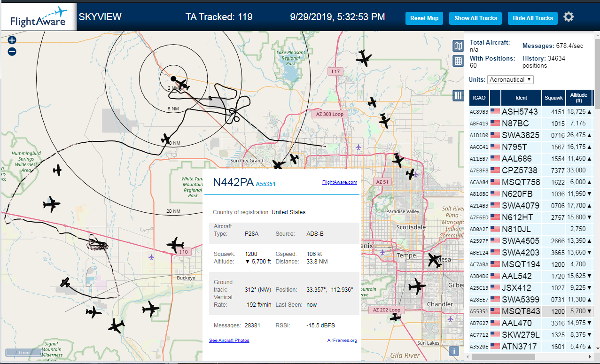Open the FlightAware.com link in info panel

(x=339, y=182)
